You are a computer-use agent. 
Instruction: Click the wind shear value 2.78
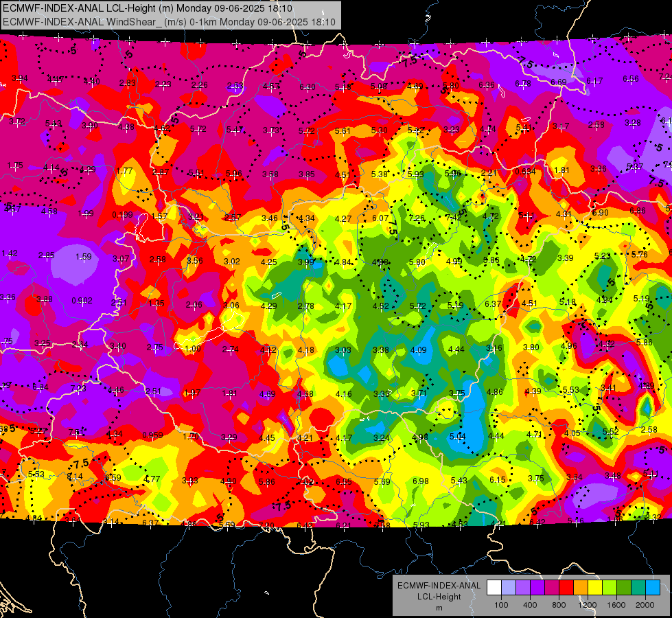[x=306, y=306]
